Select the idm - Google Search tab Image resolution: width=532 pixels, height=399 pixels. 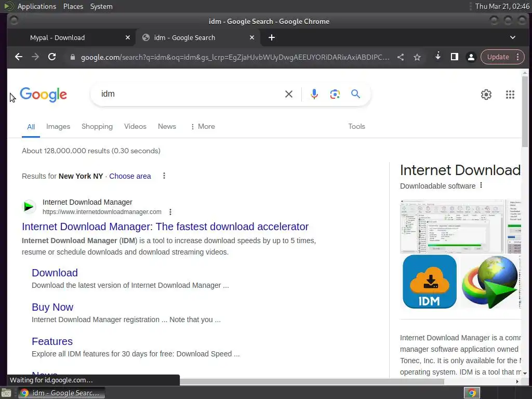pyautogui.click(x=198, y=37)
